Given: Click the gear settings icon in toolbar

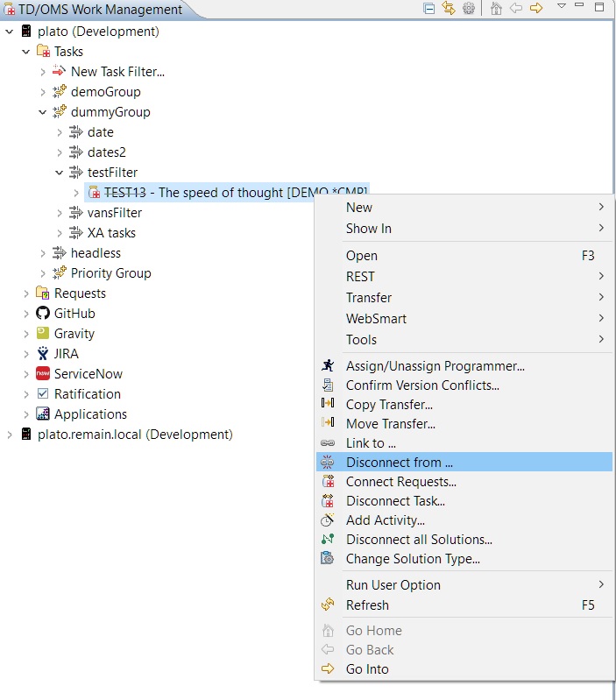Looking at the screenshot, I should coord(469,9).
